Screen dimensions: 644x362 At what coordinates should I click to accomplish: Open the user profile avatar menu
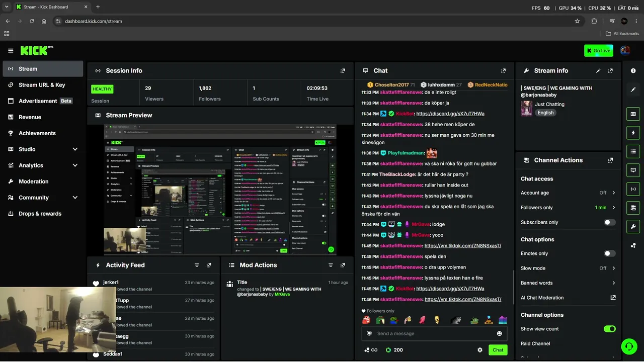click(625, 50)
